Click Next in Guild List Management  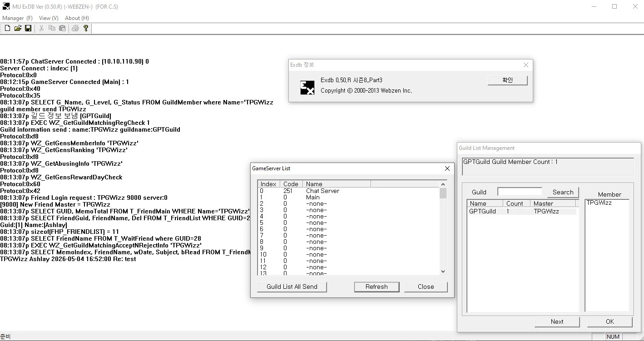click(557, 321)
